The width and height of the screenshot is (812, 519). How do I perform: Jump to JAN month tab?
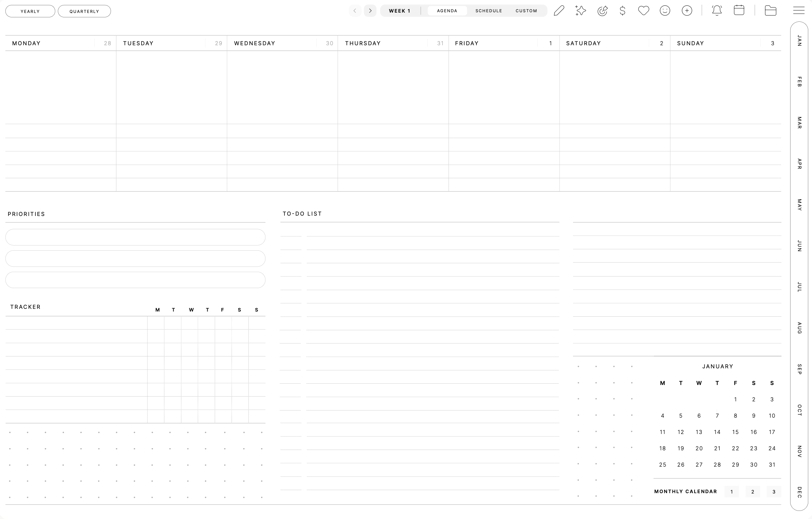799,41
